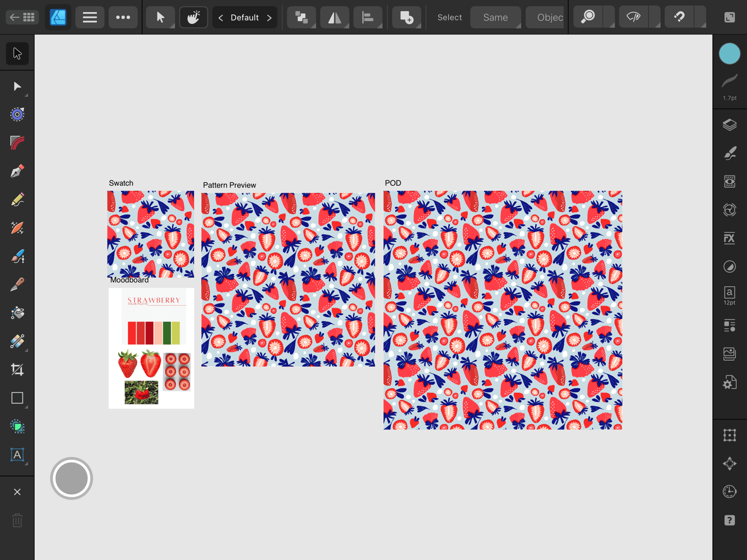Select the Rectangle shape tool
The height and width of the screenshot is (560, 747).
(x=17, y=398)
